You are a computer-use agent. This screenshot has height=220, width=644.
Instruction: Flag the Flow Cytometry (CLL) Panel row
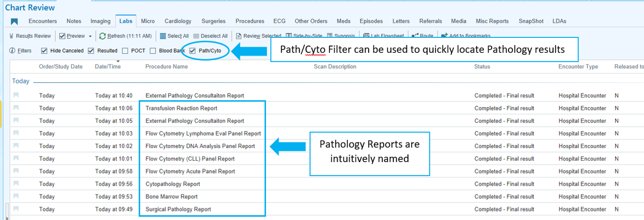16,158
